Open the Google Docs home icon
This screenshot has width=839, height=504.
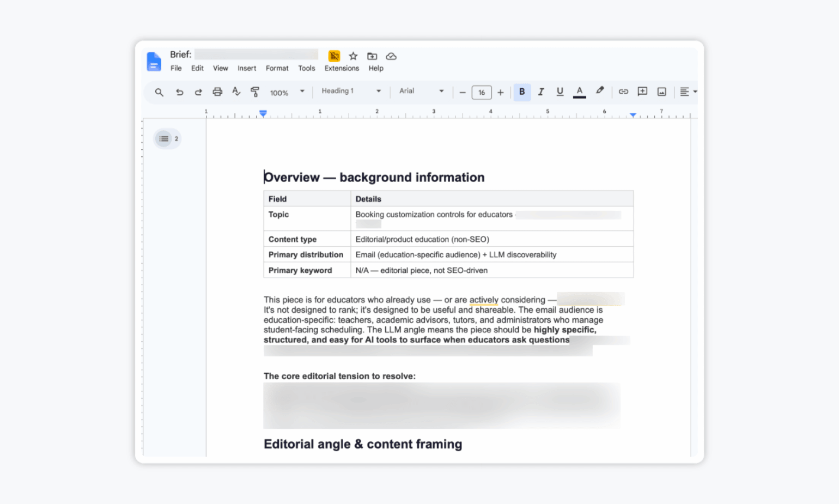coord(154,62)
